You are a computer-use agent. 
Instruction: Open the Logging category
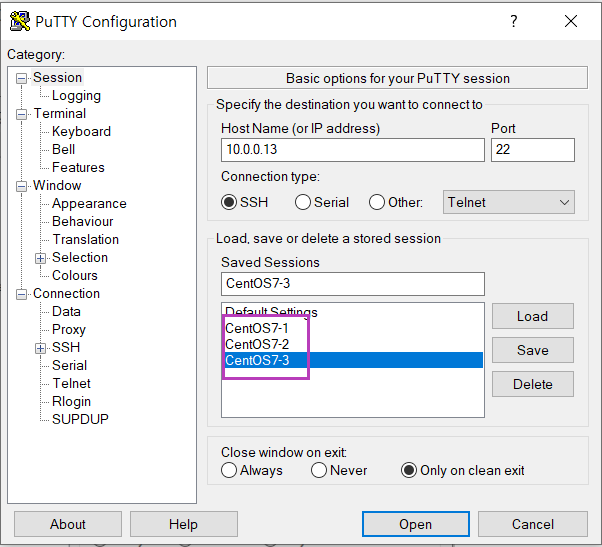pyautogui.click(x=76, y=96)
